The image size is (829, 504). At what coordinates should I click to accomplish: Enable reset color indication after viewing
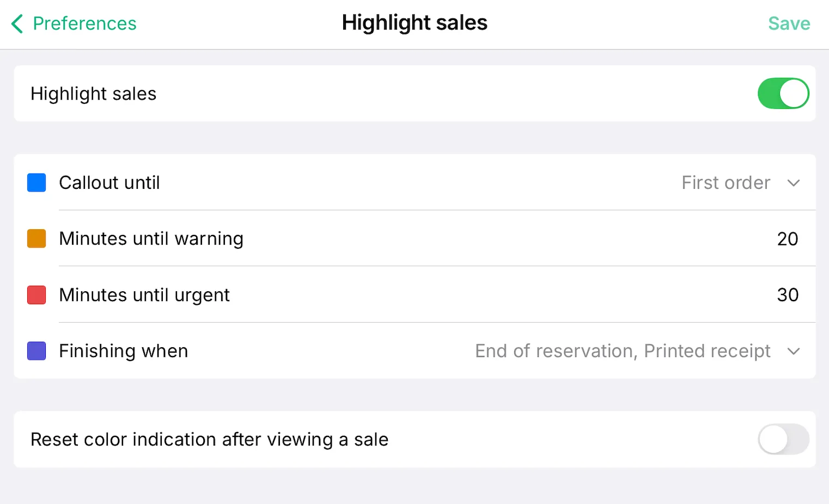pos(783,439)
